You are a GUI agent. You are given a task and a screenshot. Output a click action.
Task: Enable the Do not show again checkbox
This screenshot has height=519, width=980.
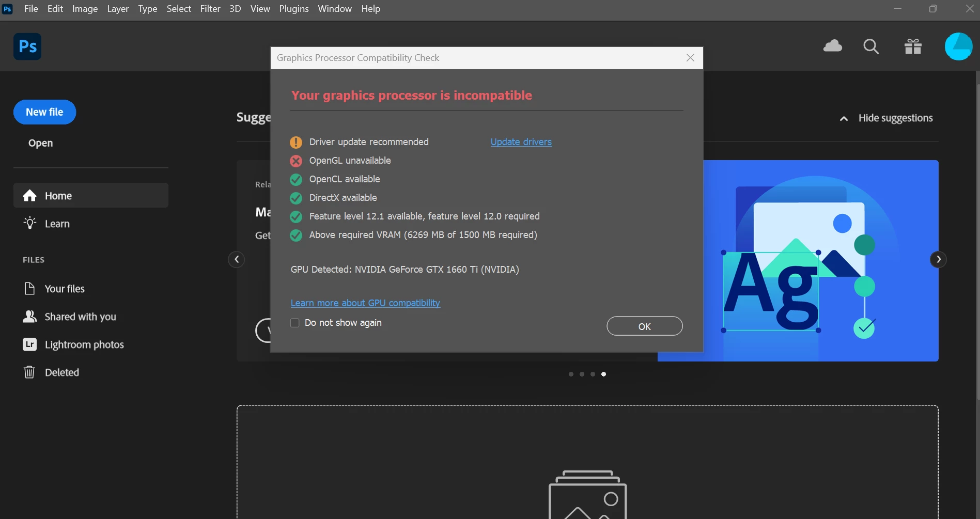[x=294, y=323]
